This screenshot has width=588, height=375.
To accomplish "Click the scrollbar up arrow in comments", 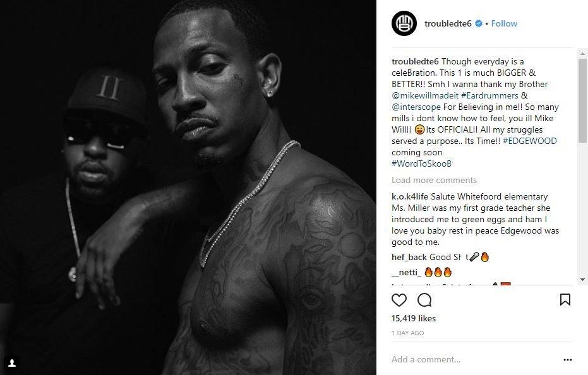I will (x=582, y=54).
